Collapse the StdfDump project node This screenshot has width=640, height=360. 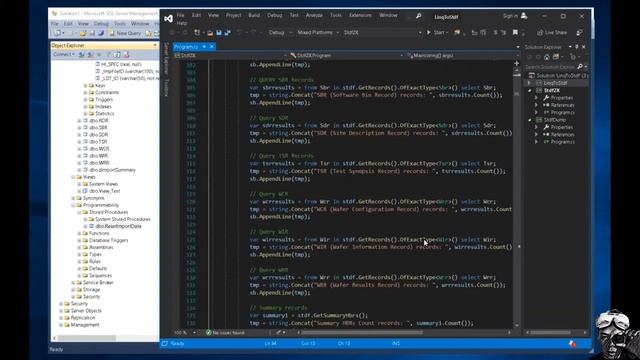coord(529,120)
